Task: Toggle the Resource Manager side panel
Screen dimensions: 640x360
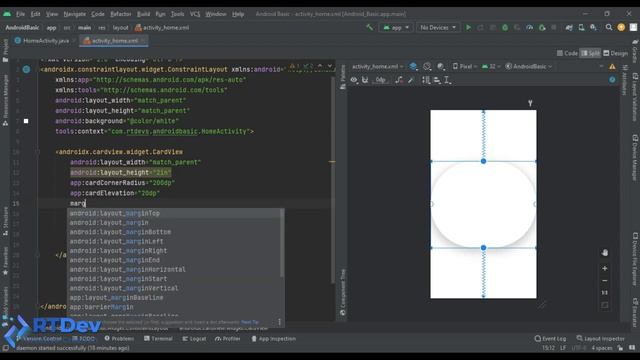Action: (5, 100)
